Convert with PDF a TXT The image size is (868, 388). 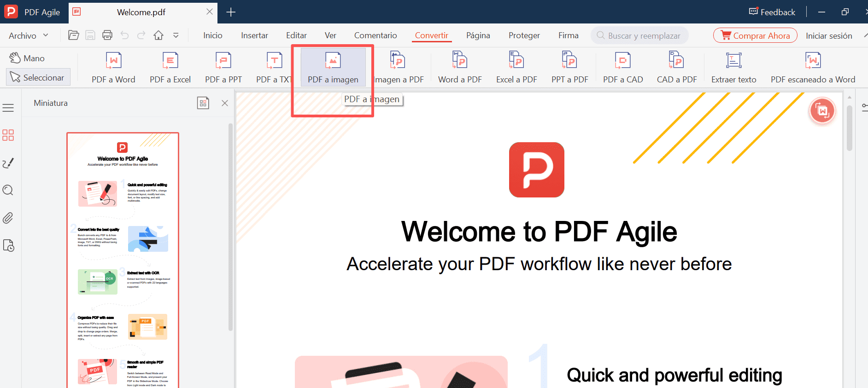(x=274, y=68)
